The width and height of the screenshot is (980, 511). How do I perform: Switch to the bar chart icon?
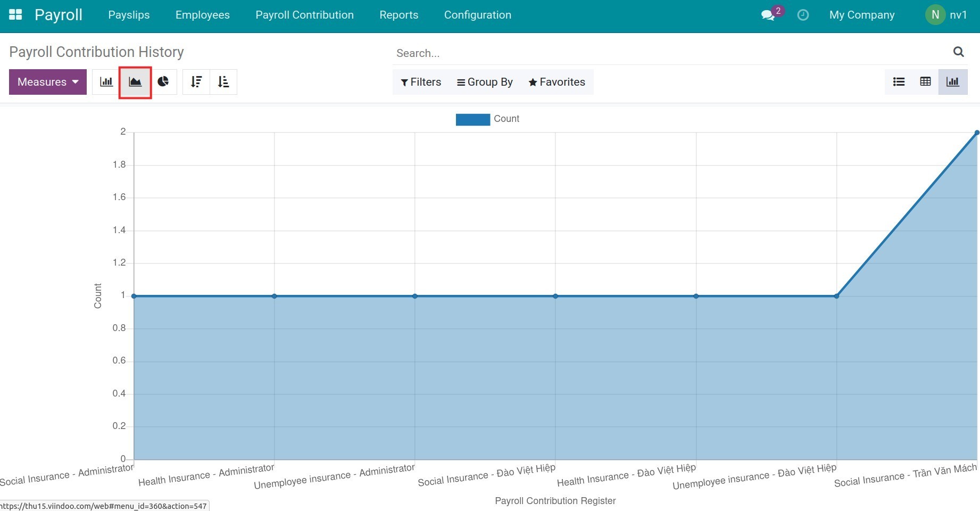tap(106, 81)
